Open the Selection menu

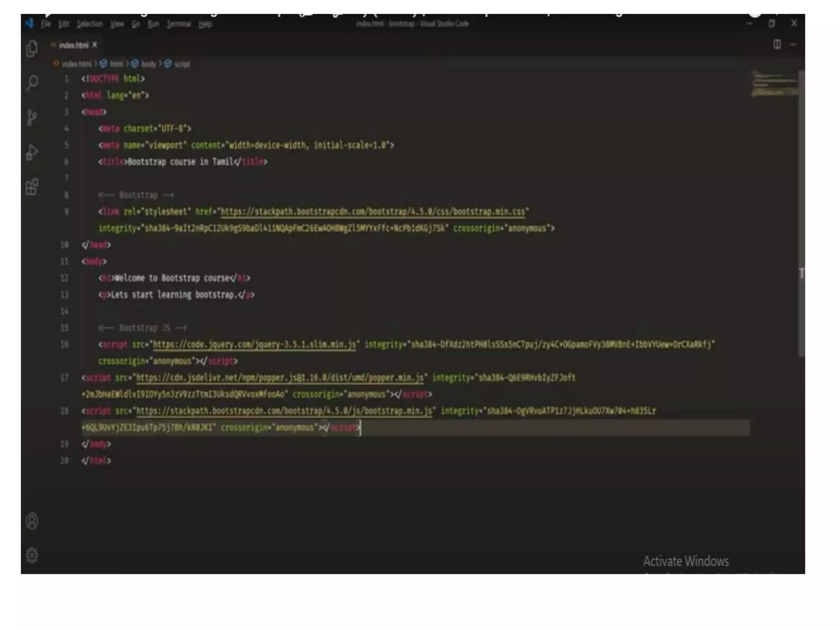tap(89, 24)
